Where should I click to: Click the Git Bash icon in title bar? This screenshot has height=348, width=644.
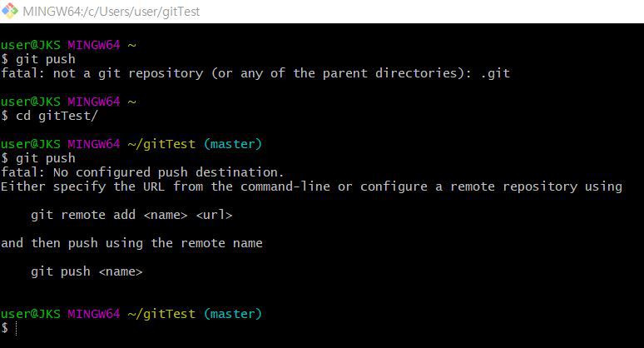(x=10, y=11)
